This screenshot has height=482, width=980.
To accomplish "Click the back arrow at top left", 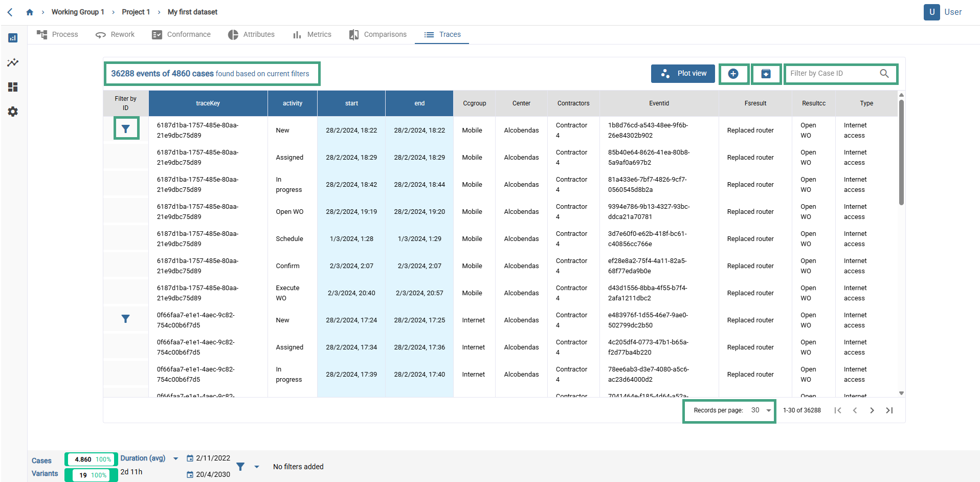I will [x=10, y=12].
